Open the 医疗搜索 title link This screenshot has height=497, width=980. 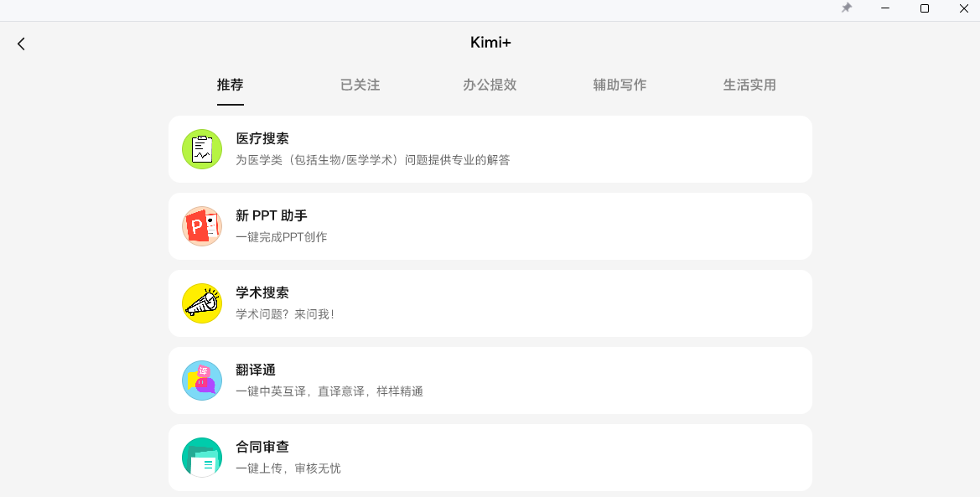point(262,139)
